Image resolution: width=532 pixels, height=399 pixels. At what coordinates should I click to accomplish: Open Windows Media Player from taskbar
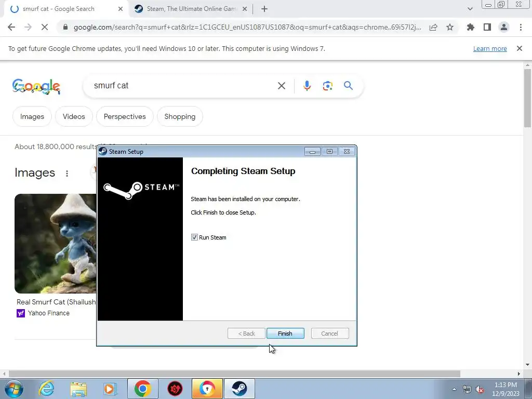[x=110, y=389]
